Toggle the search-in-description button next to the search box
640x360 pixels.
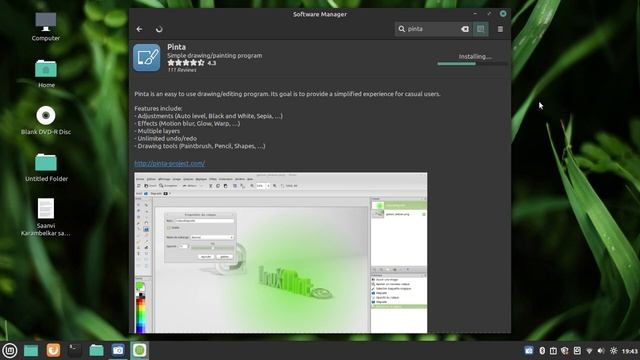click(x=480, y=29)
